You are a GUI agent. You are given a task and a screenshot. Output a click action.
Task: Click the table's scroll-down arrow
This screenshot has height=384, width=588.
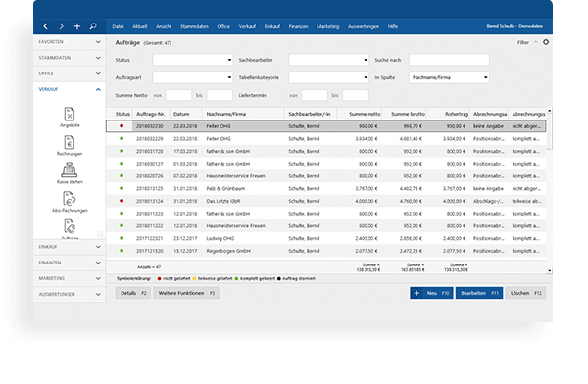(x=549, y=270)
